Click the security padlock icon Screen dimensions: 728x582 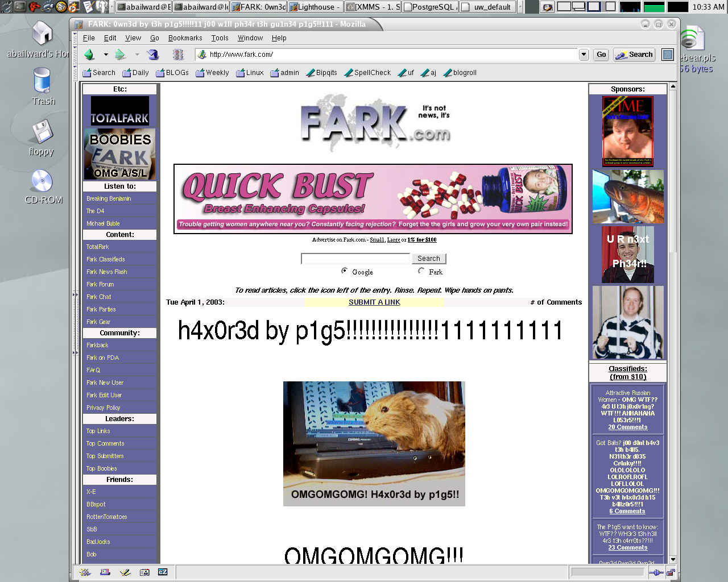pyautogui.click(x=671, y=572)
